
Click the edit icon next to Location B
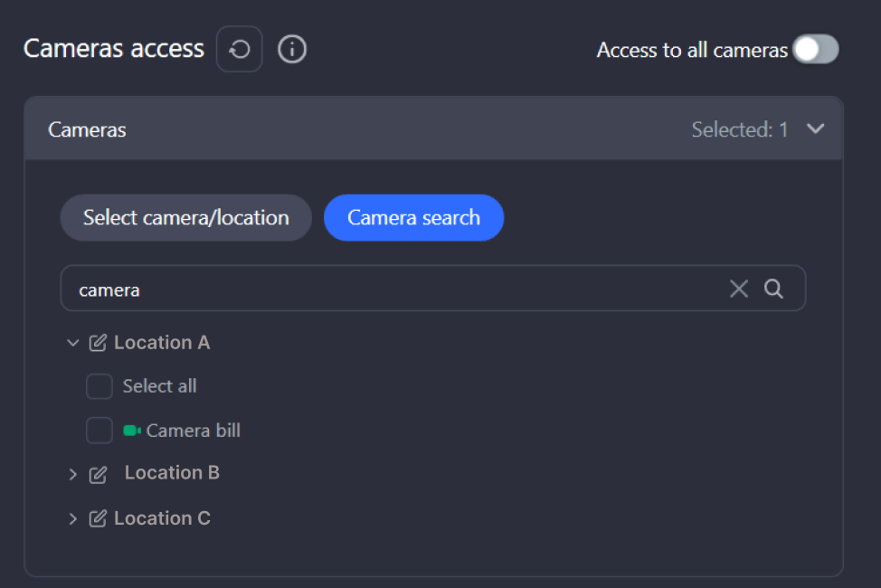(98, 474)
